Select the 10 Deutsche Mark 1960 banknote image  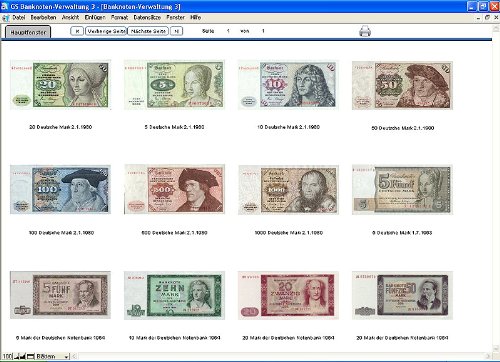point(288,85)
